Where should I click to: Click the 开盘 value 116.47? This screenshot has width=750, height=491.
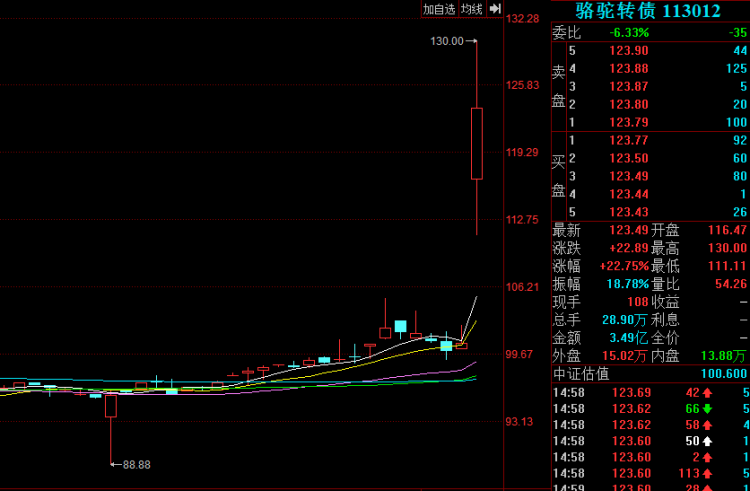(x=727, y=230)
